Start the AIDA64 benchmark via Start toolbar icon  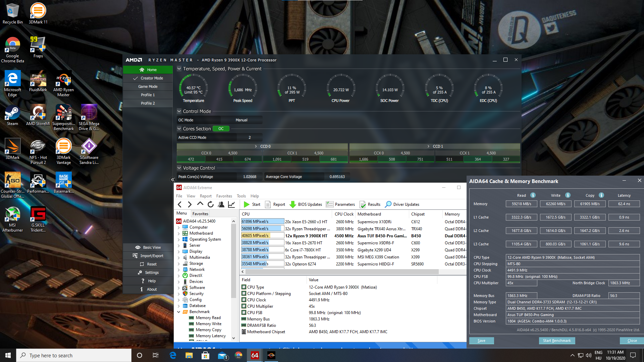pyautogui.click(x=252, y=204)
